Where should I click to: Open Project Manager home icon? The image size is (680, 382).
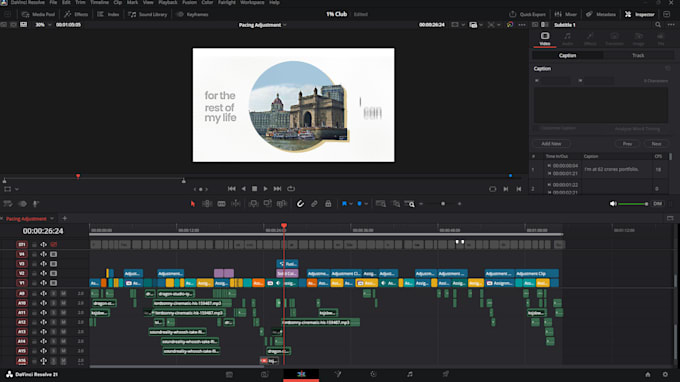647,375
